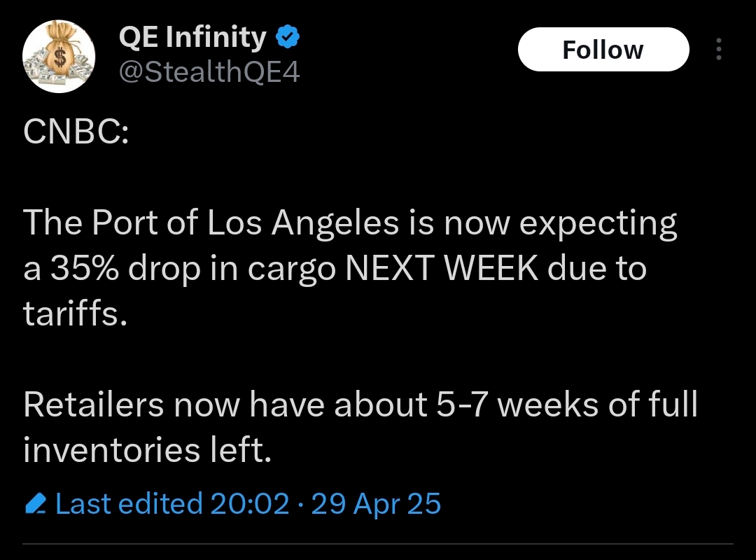Click the pencil edit-history icon

35,503
